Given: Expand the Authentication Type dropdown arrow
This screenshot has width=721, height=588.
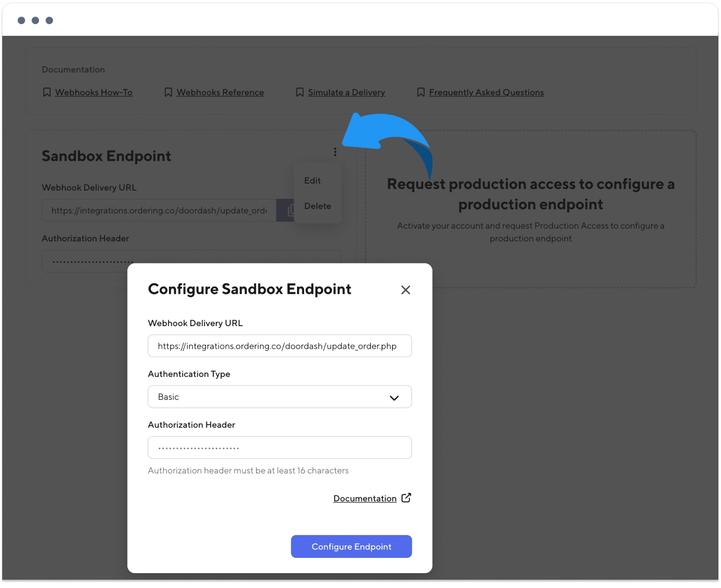Looking at the screenshot, I should coord(394,398).
